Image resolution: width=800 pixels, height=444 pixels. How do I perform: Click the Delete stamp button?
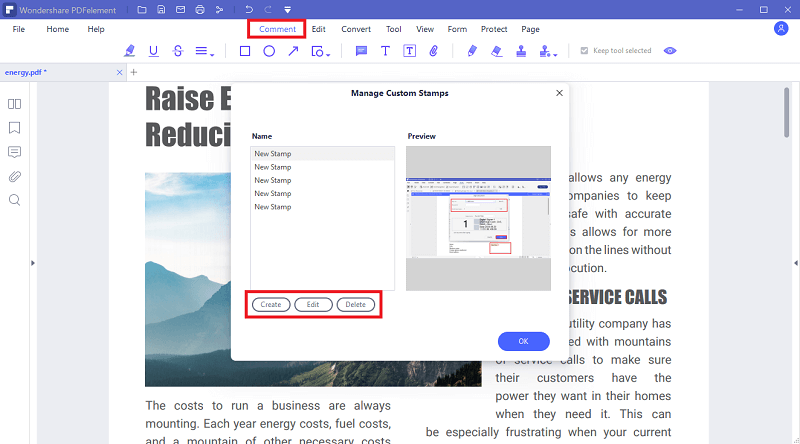coord(356,305)
